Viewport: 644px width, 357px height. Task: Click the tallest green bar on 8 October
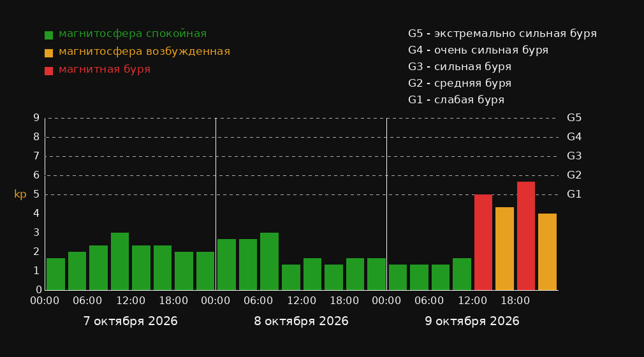[270, 261]
